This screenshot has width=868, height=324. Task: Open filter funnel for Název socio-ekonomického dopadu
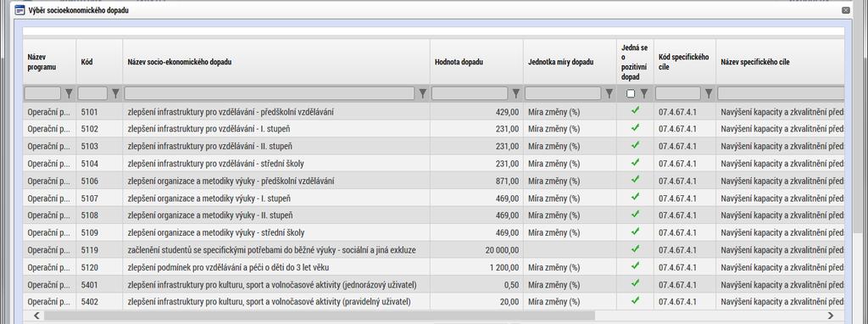point(422,93)
